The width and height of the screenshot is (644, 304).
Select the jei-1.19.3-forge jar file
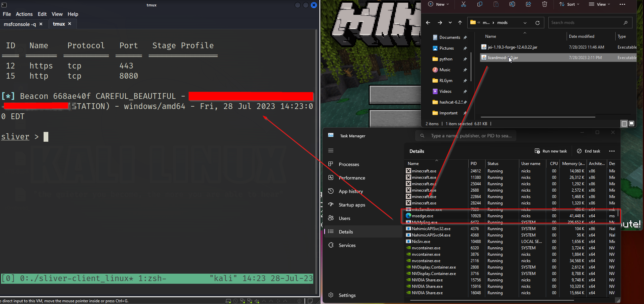click(512, 47)
